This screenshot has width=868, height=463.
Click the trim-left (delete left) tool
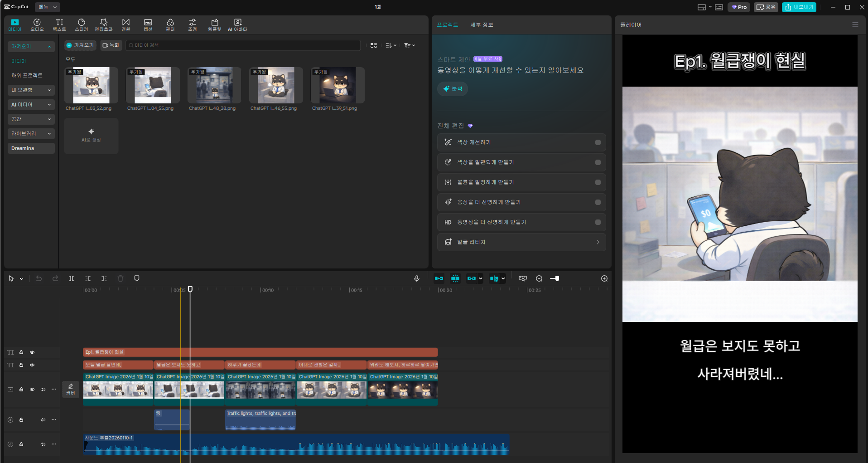88,278
